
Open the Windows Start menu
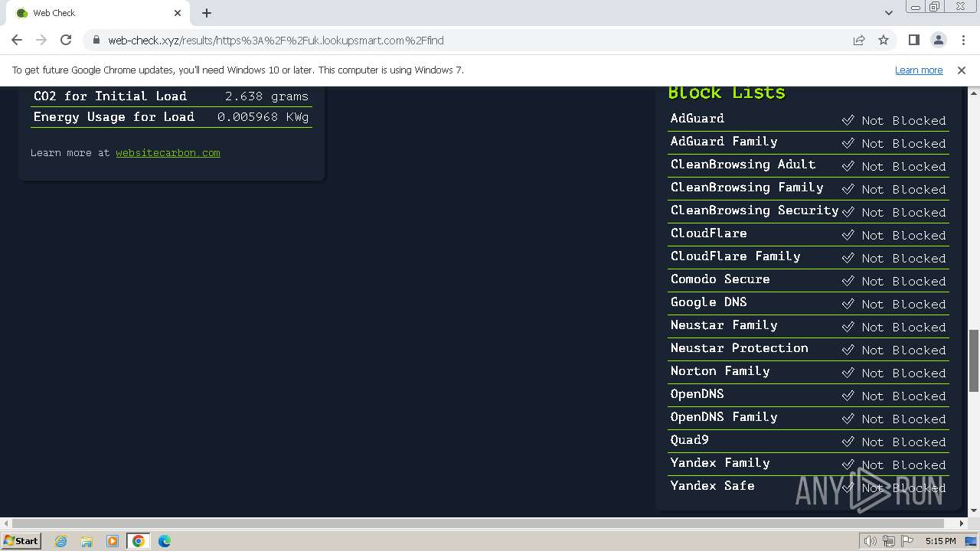pyautogui.click(x=21, y=540)
